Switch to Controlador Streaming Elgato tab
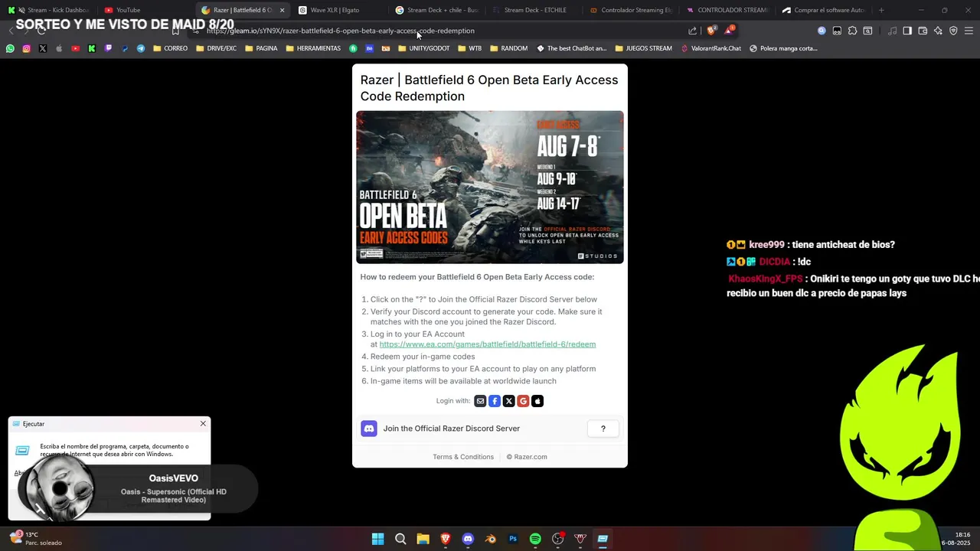Image resolution: width=980 pixels, height=551 pixels. pyautogui.click(x=631, y=10)
